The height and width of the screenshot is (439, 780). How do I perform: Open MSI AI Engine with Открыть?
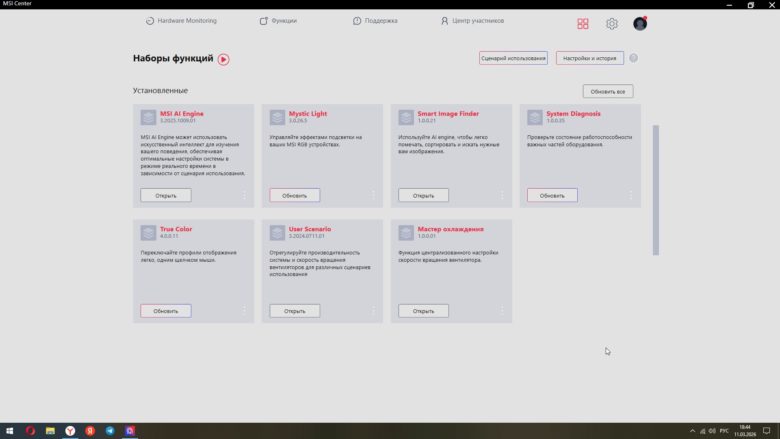[x=166, y=195]
